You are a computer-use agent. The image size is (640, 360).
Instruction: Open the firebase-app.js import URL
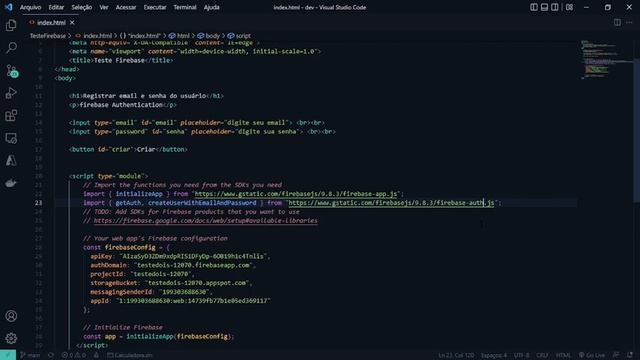point(296,194)
